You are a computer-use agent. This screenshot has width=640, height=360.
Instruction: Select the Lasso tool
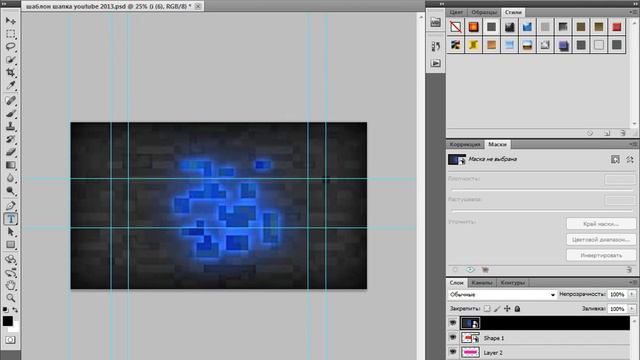(11, 47)
